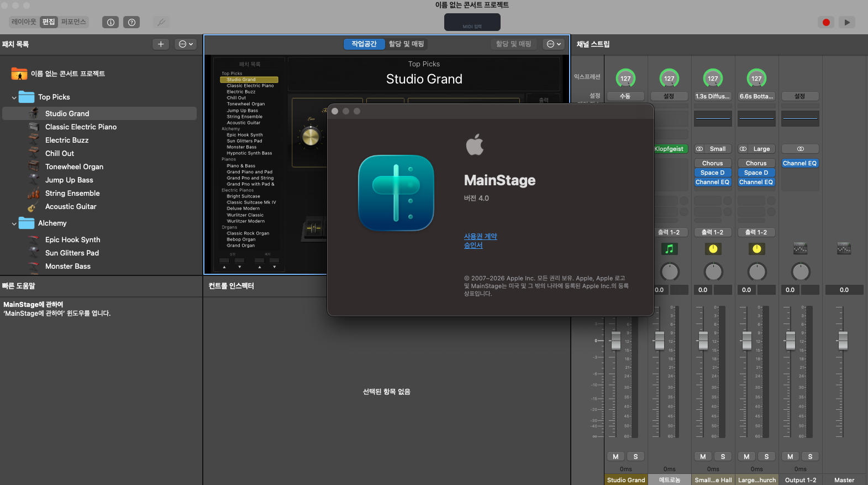Click the stereo icon on Output 1-2
The image size is (868, 485).
tap(800, 149)
